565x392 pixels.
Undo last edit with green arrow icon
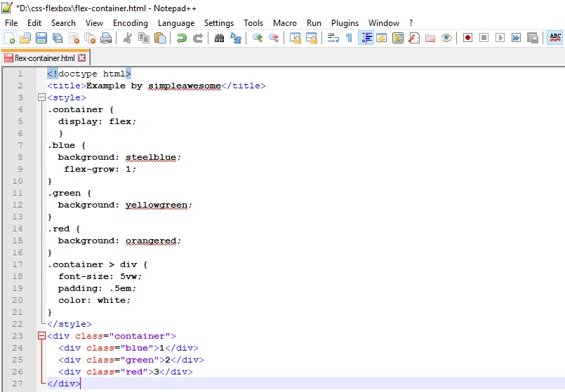(x=182, y=38)
